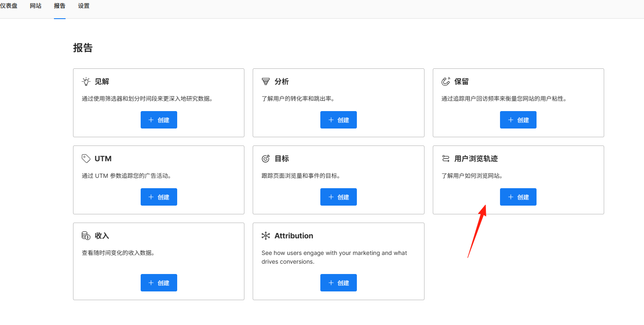Image resolution: width=644 pixels, height=325 pixels.
Task: Click the coins icon beside 收入
Action: pos(86,236)
